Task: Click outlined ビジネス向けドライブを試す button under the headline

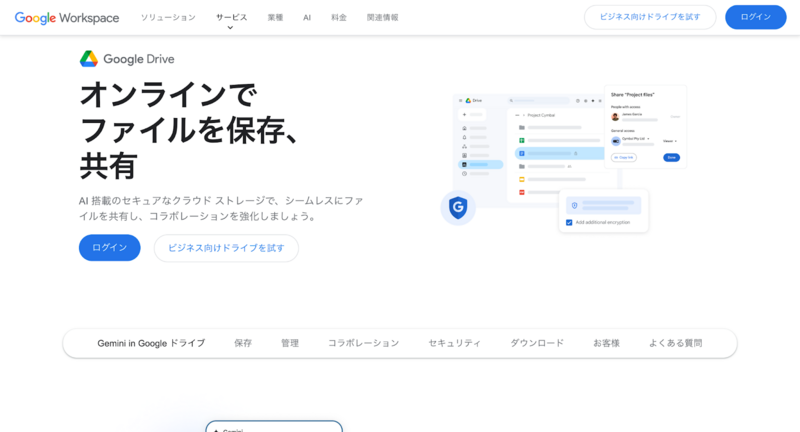Action: pos(226,248)
